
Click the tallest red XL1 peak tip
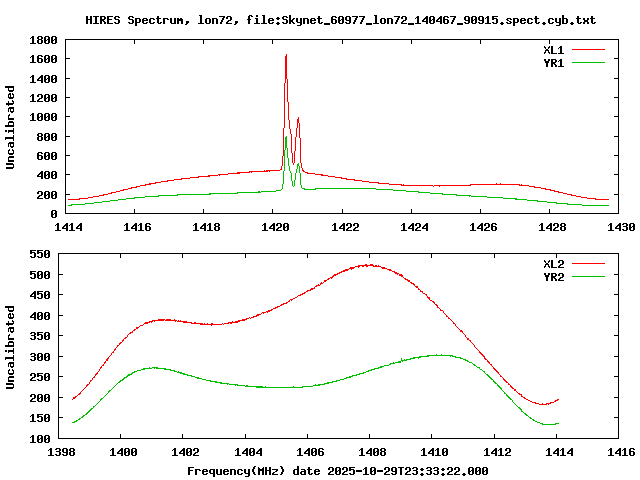[x=286, y=55]
